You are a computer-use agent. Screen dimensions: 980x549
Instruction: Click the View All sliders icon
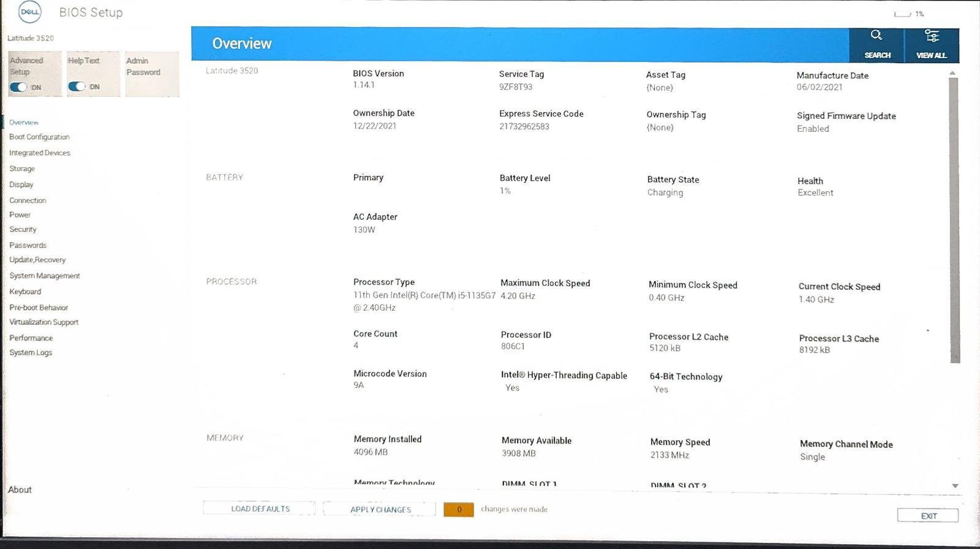coord(932,36)
